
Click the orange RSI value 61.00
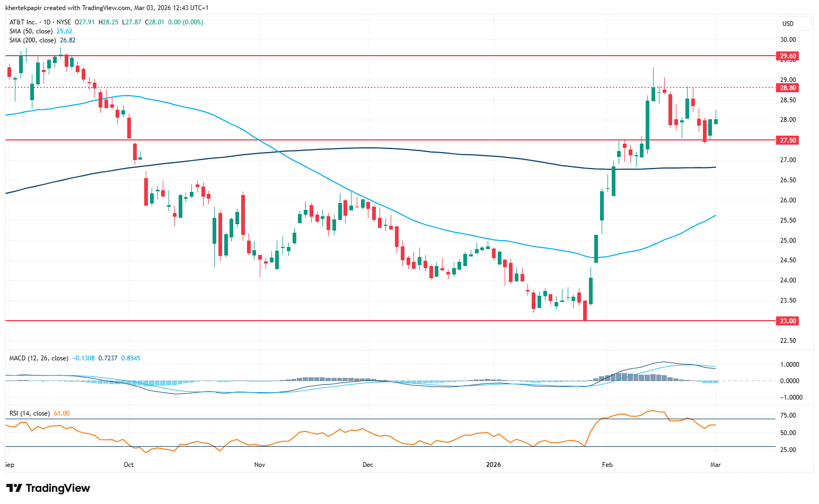tap(61, 413)
